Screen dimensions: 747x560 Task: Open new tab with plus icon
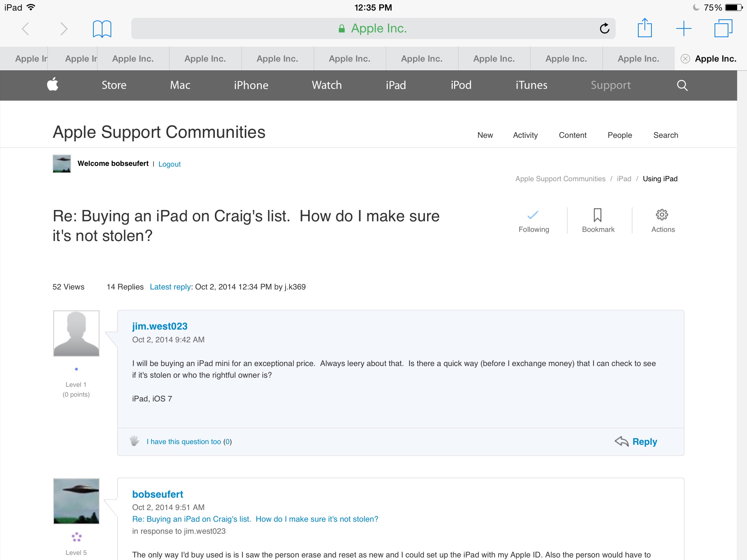click(684, 28)
